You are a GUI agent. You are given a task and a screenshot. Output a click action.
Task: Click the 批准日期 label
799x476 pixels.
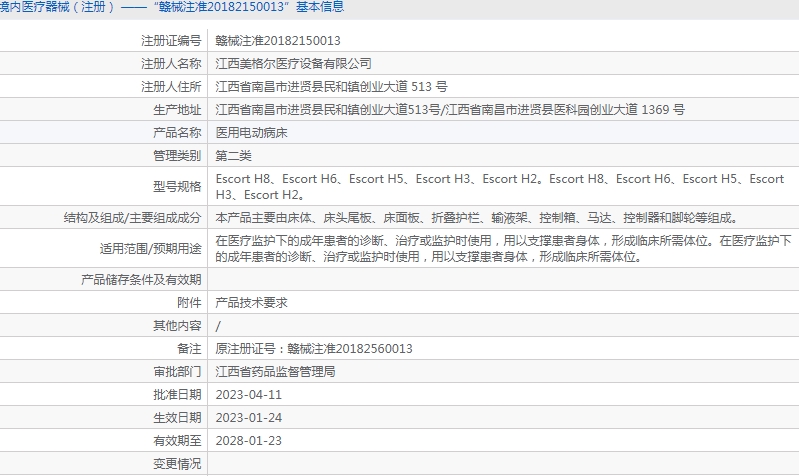(177, 394)
